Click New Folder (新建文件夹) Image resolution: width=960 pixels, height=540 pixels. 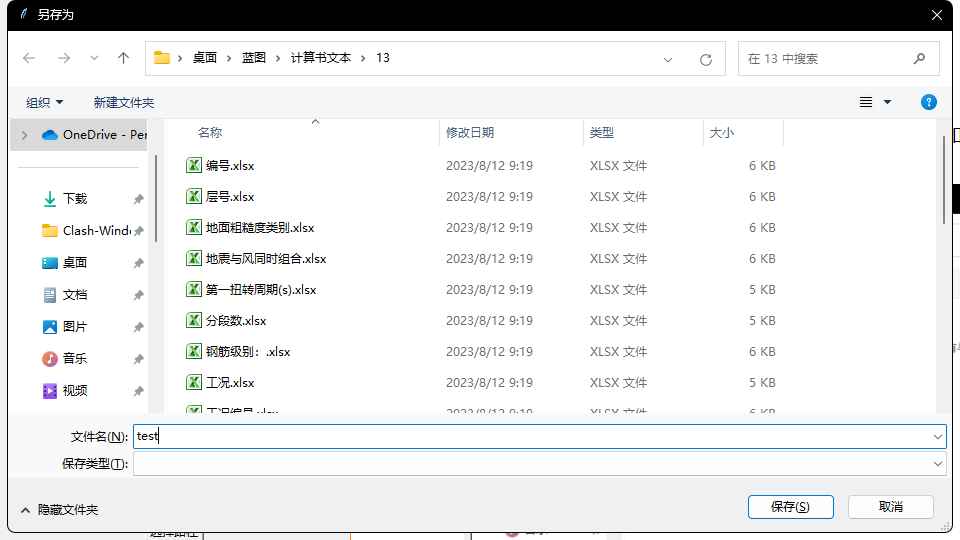tap(124, 102)
